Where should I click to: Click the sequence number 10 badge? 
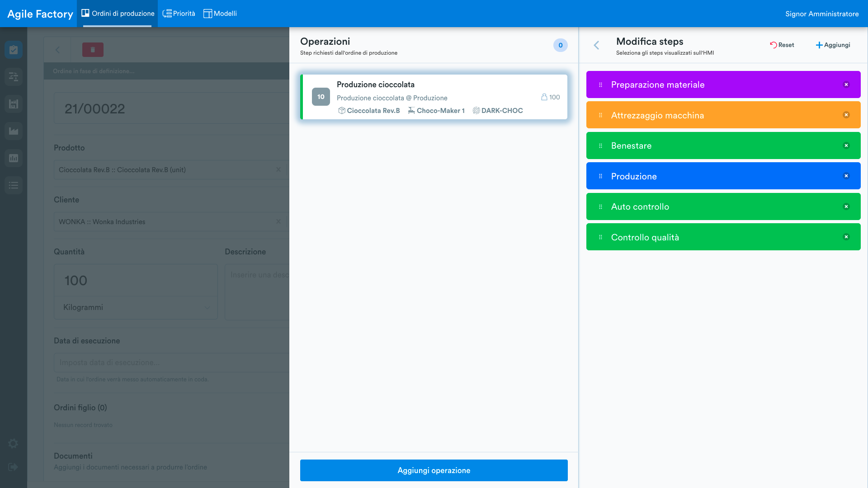321,97
